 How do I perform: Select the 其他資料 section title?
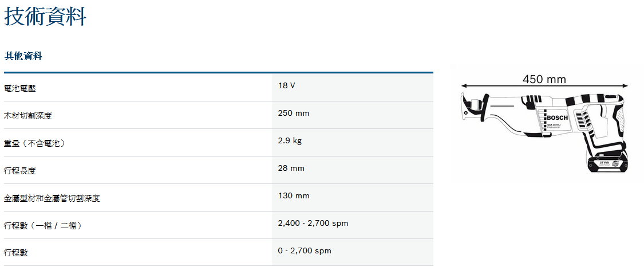pyautogui.click(x=23, y=56)
